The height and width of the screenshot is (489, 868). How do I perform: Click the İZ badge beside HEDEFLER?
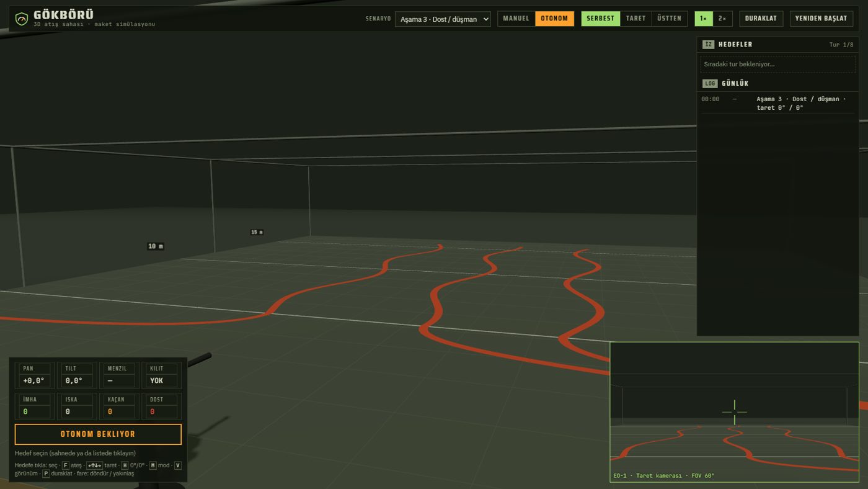tap(709, 45)
